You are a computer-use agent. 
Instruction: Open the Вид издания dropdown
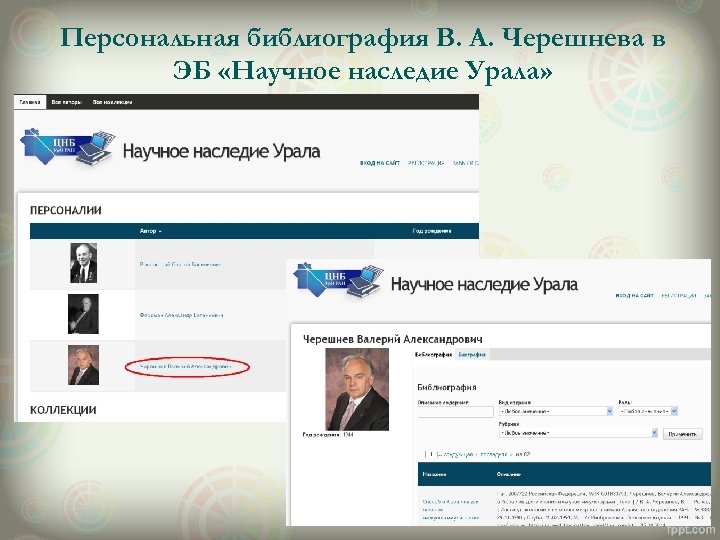click(556, 411)
